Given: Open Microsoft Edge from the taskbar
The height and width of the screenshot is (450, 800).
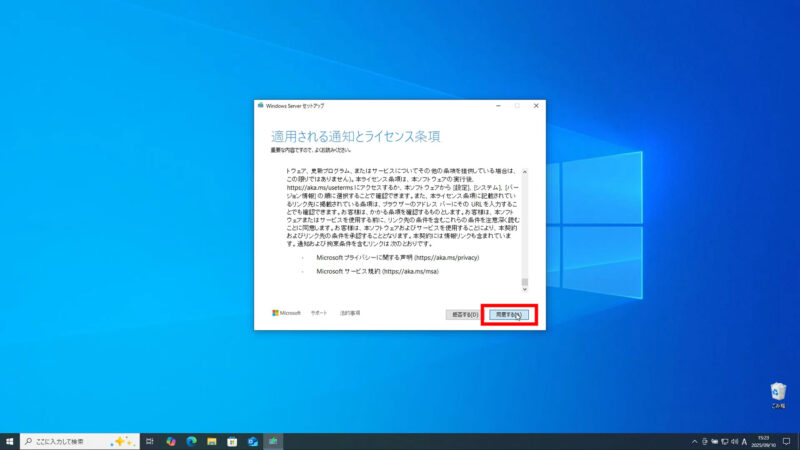Looking at the screenshot, I should [x=191, y=441].
